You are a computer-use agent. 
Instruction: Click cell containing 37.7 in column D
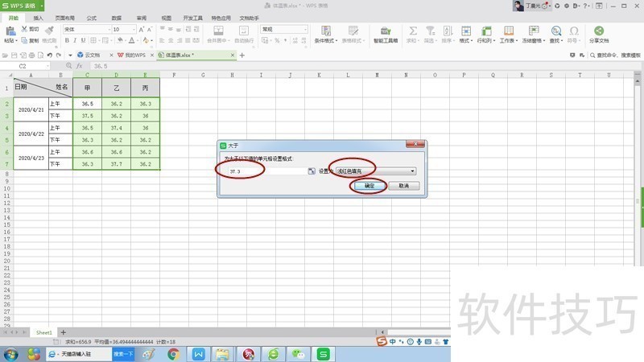pyautogui.click(x=116, y=164)
